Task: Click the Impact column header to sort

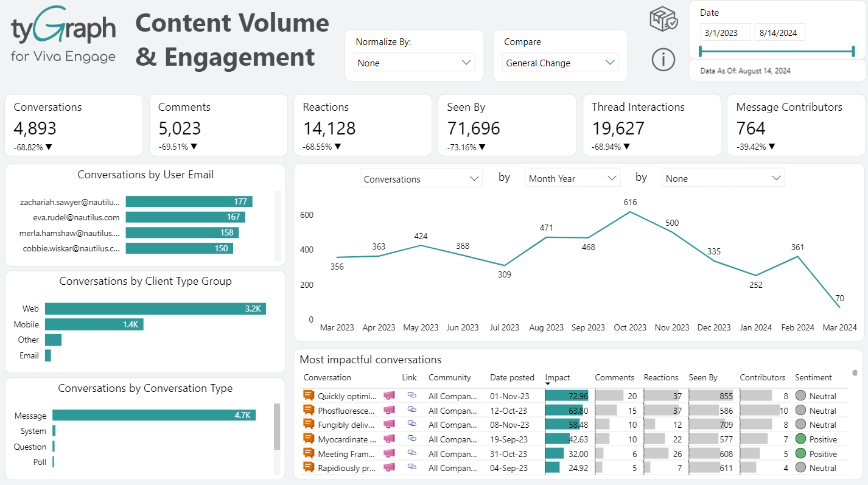Action: point(558,377)
